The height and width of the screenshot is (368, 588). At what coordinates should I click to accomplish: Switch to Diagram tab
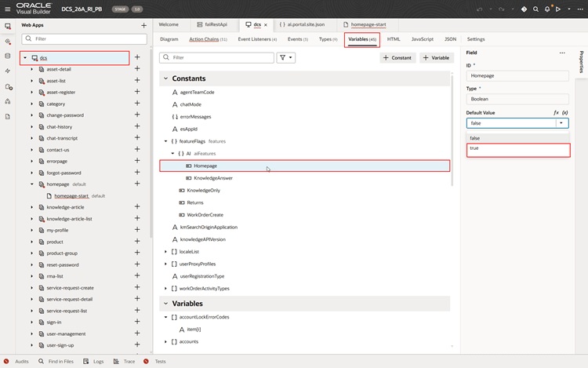(169, 39)
